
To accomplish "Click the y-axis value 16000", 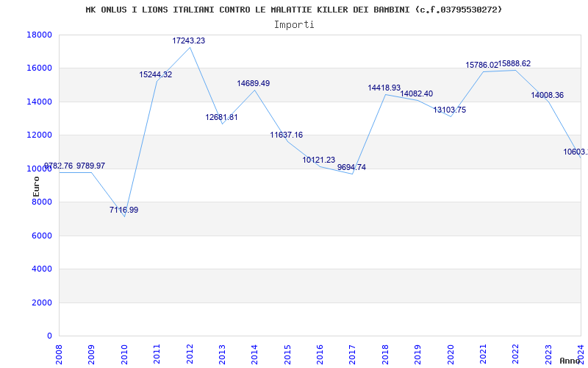I will (x=39, y=68).
